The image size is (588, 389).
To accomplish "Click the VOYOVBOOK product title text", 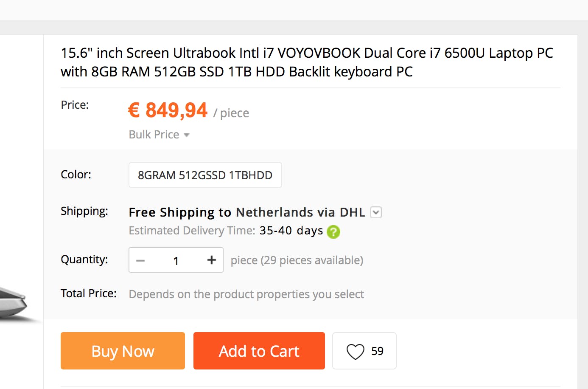I will (307, 62).
